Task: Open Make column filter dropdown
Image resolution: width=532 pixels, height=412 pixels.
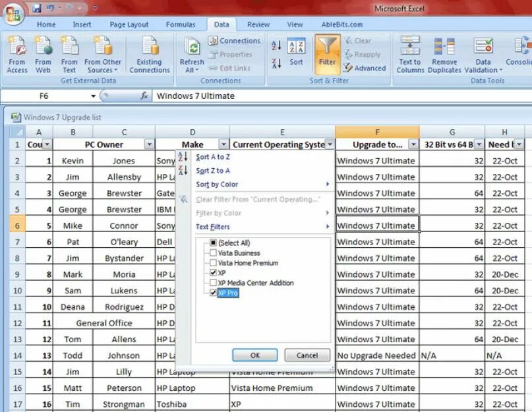Action: tap(223, 144)
